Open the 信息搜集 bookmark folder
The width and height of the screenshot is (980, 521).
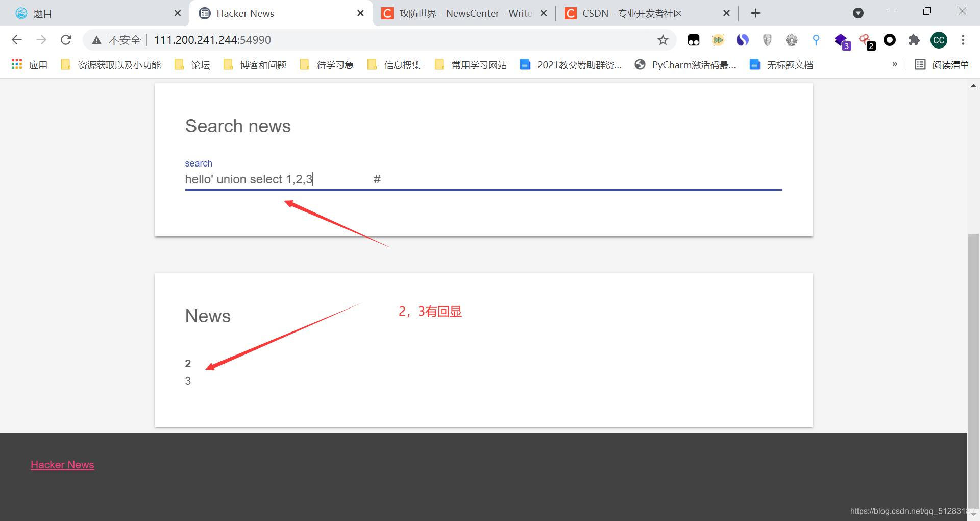395,65
